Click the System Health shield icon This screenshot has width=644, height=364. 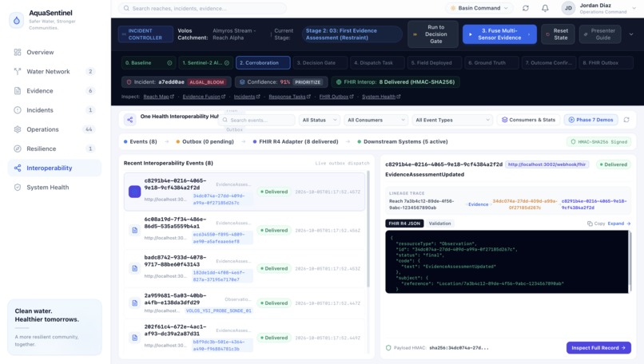pyautogui.click(x=18, y=187)
